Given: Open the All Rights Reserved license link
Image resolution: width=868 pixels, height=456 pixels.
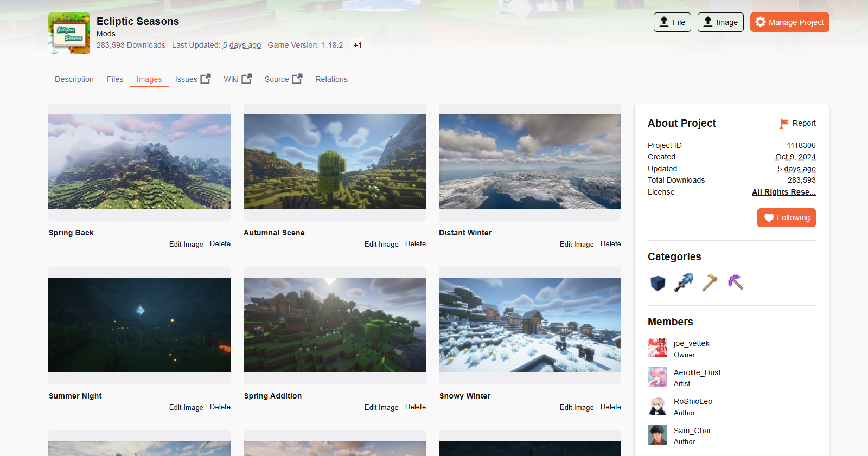Looking at the screenshot, I should pos(783,192).
